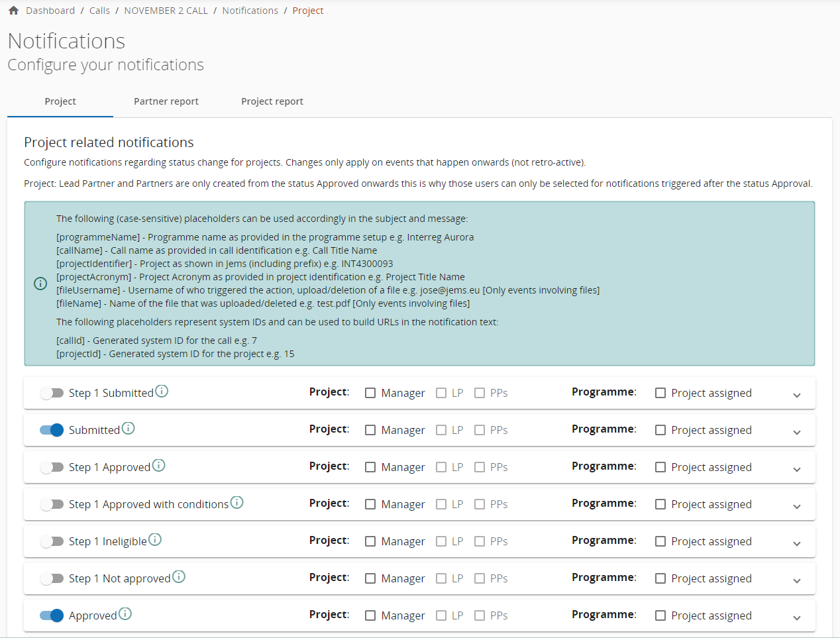Click info icon next to Step 1 Approved
This screenshot has width=840, height=638.
[159, 466]
